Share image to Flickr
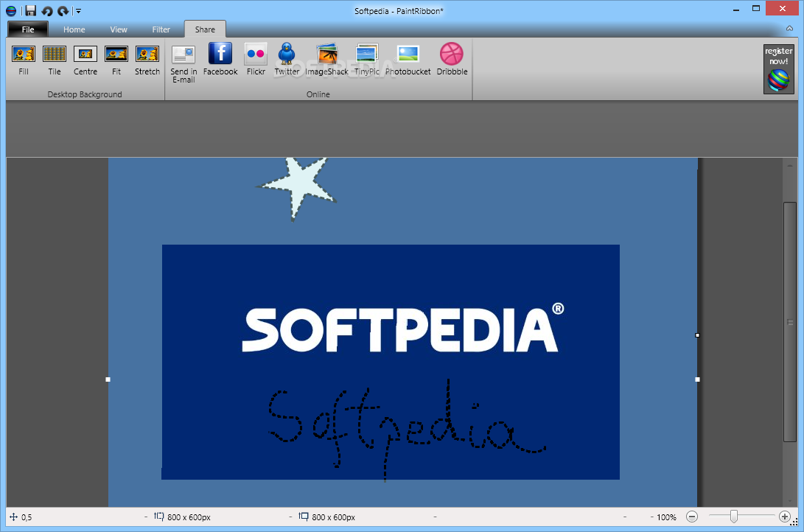Viewport: 804px width, 532px height. pos(256,60)
